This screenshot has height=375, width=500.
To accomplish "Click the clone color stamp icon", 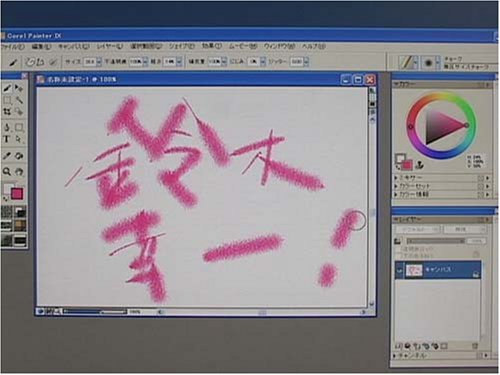I will point(420,164).
